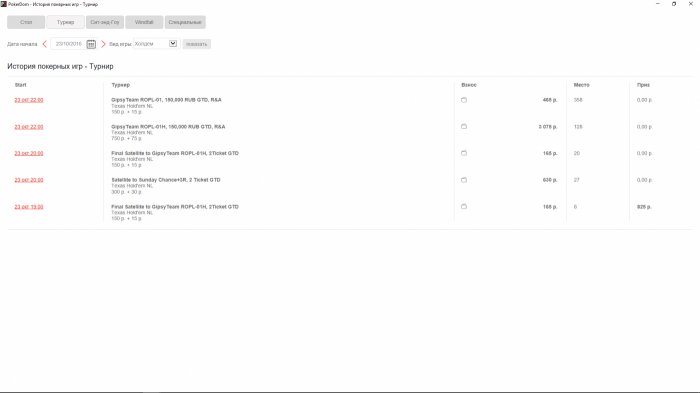Click place value 27
Screen dimensions: 700x393
point(577,180)
